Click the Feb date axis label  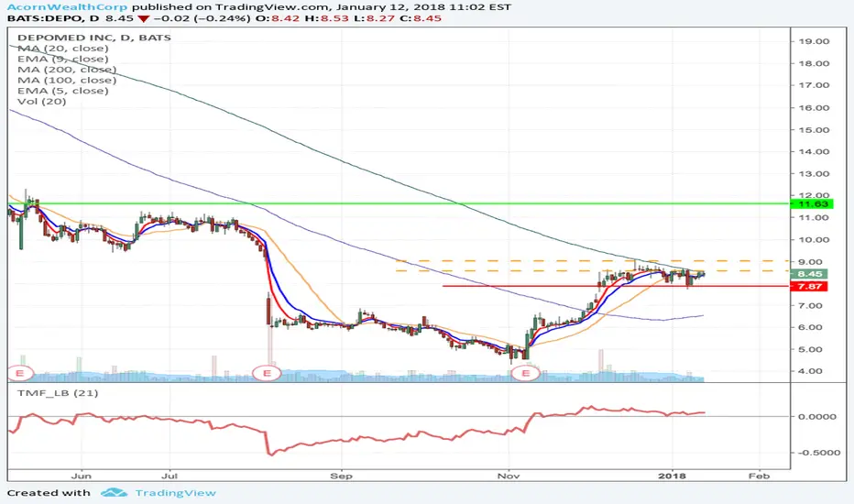coord(759,476)
